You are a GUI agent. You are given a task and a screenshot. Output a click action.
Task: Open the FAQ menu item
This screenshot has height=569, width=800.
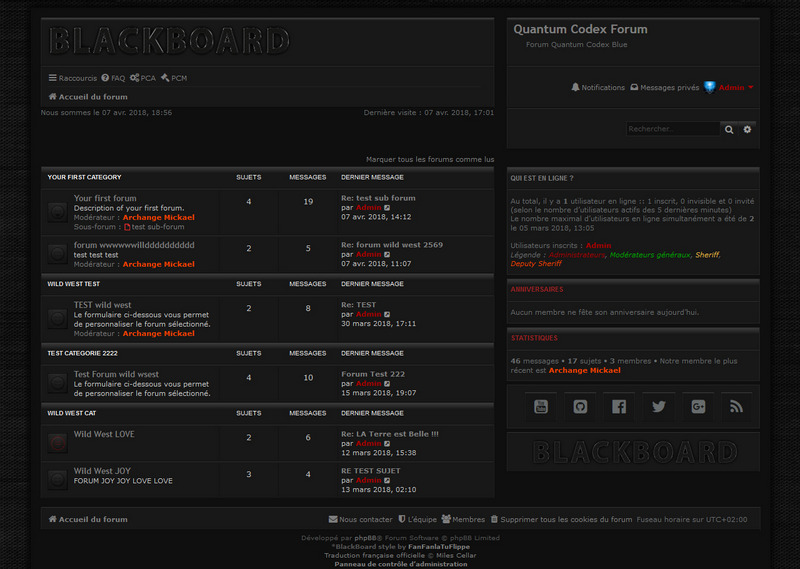coord(113,78)
